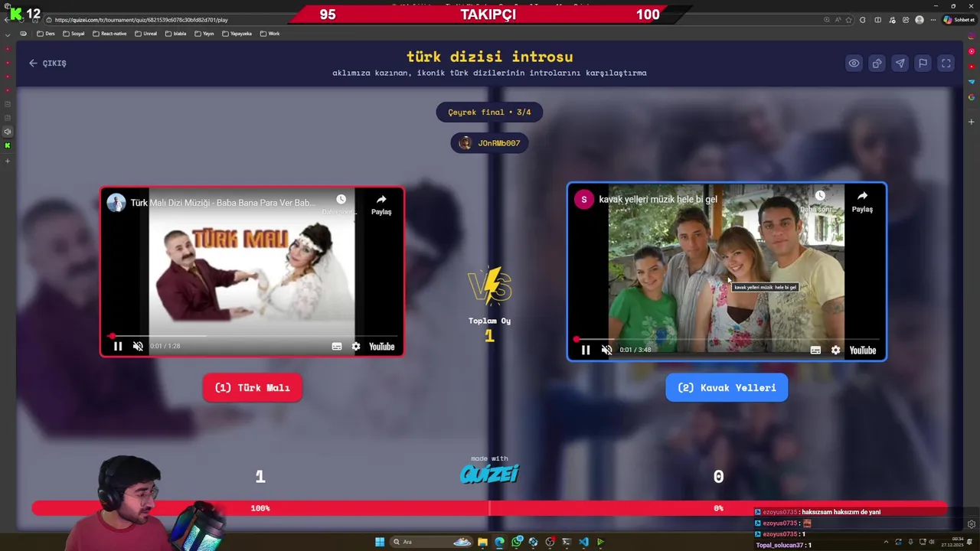This screenshot has width=980, height=551.
Task: Unmute the Kavak Yelleri video
Action: tap(606, 350)
